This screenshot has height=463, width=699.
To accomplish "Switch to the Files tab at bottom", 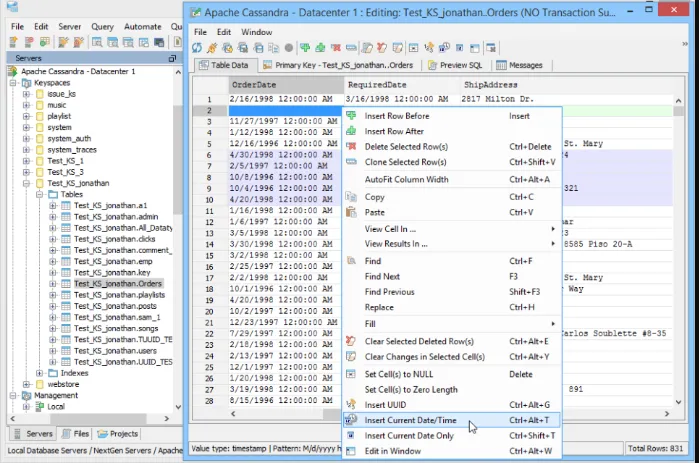I will (x=75, y=434).
